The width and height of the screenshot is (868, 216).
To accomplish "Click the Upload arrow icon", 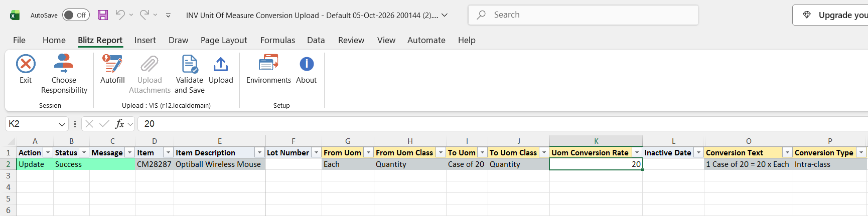I will coord(221,64).
